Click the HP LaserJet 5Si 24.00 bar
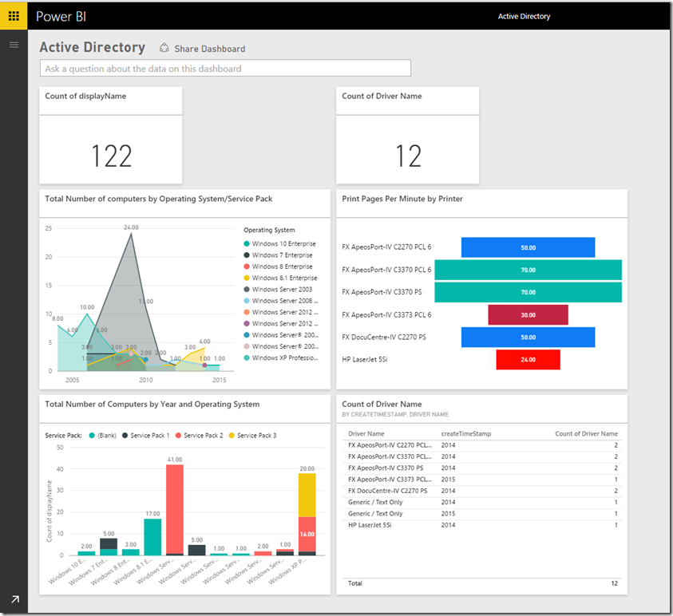 pos(528,360)
